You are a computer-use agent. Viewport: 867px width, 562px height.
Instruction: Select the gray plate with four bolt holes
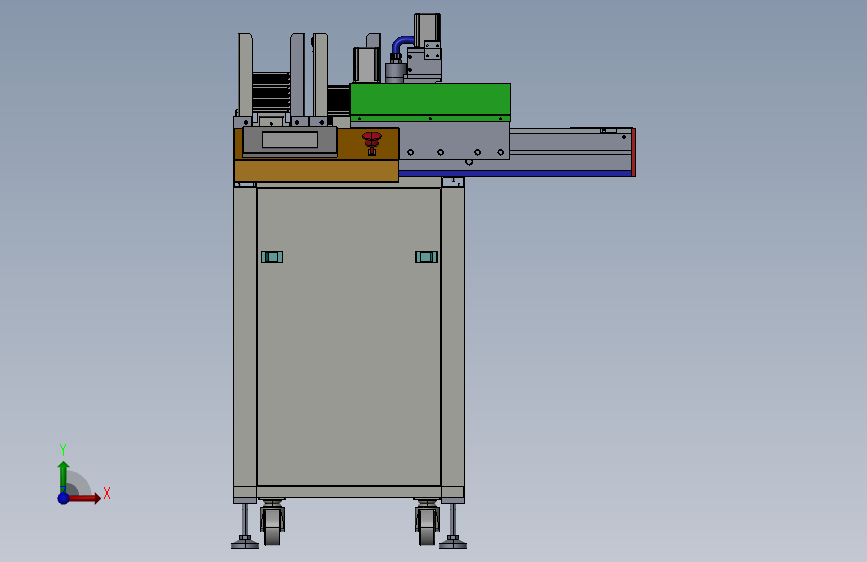point(454,141)
